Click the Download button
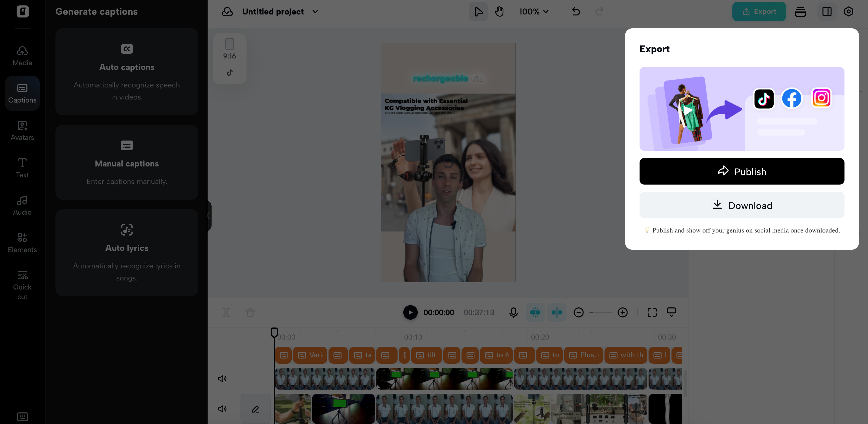The width and height of the screenshot is (868, 424). pyautogui.click(x=742, y=205)
